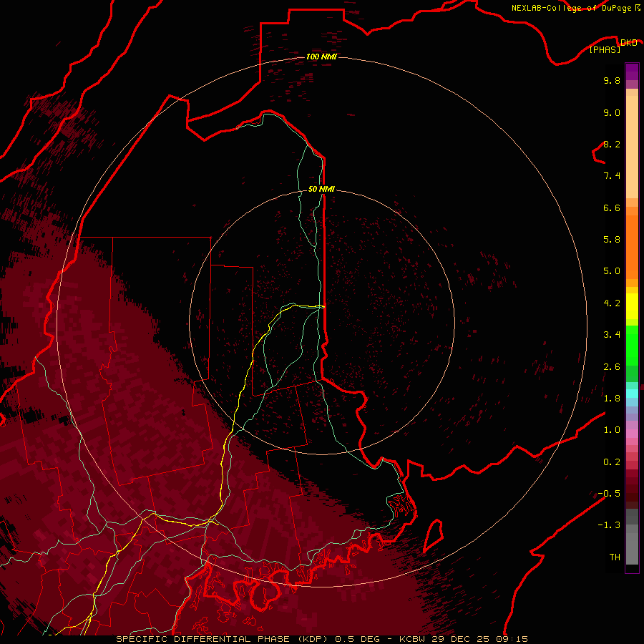Click the 5.0 legend value

612,271
